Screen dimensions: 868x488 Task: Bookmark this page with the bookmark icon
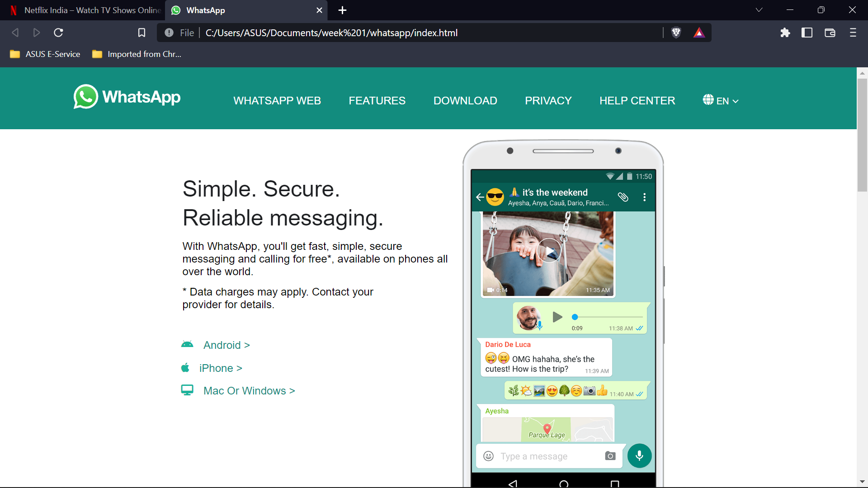tap(142, 33)
